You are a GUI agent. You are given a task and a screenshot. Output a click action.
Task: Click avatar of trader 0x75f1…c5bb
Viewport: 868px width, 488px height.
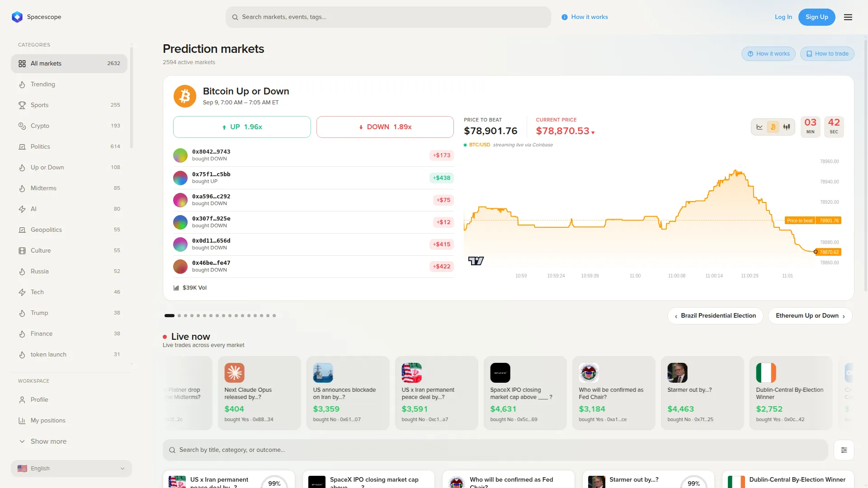point(180,178)
